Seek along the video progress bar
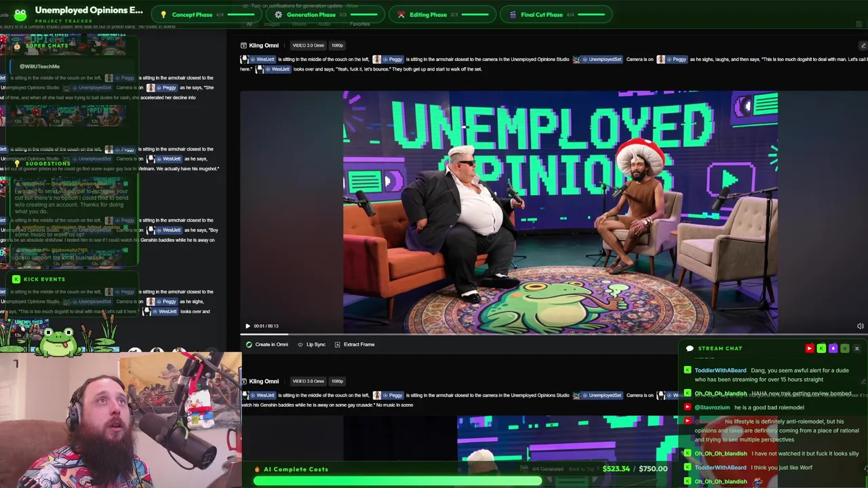Screen dimensions: 868x488 pos(554,333)
